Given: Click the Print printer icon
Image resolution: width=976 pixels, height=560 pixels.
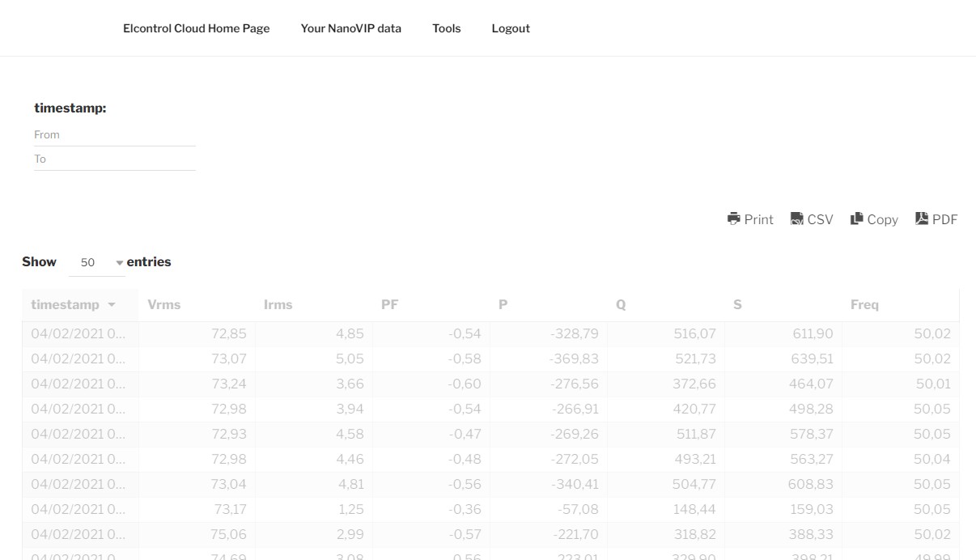Looking at the screenshot, I should click(734, 218).
